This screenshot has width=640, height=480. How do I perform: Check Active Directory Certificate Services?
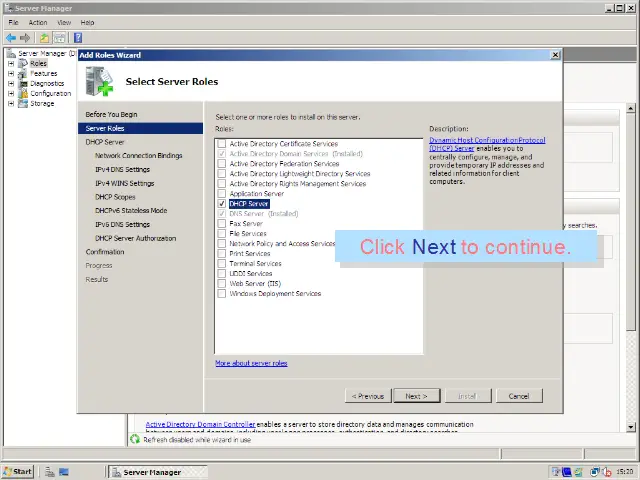coord(222,144)
